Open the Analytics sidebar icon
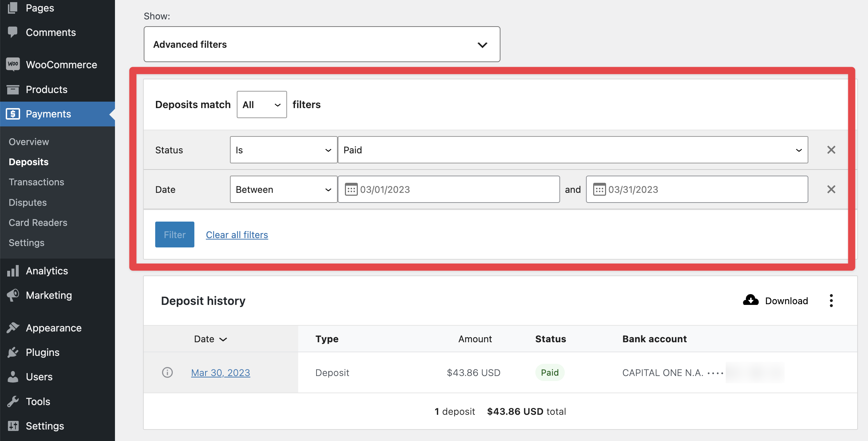The width and height of the screenshot is (868, 441). (13, 271)
